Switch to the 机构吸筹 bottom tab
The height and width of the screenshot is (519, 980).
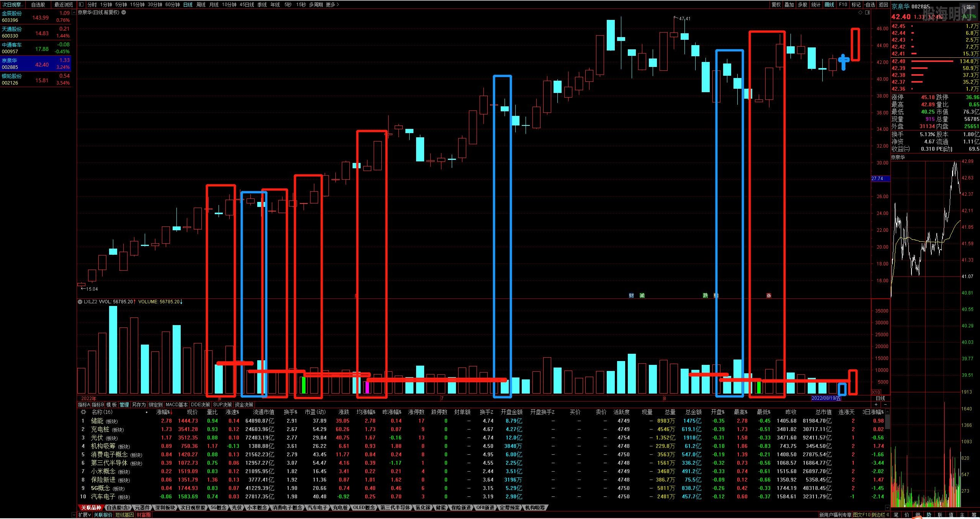[535, 508]
